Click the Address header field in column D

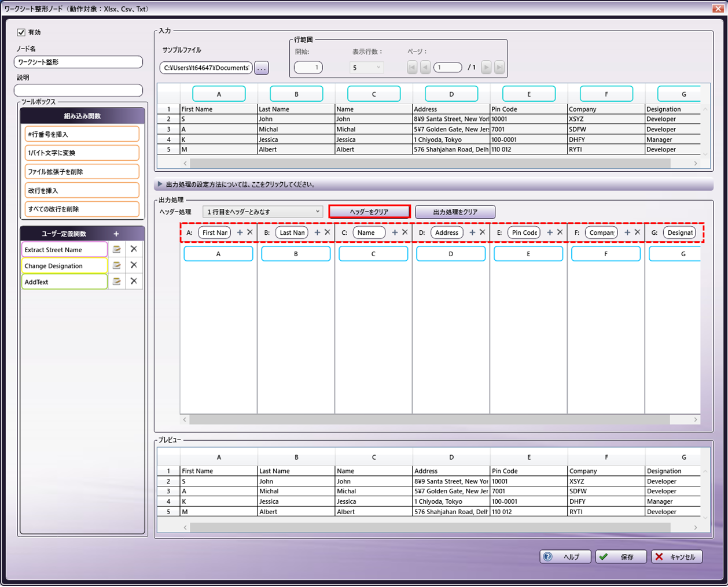point(447,232)
